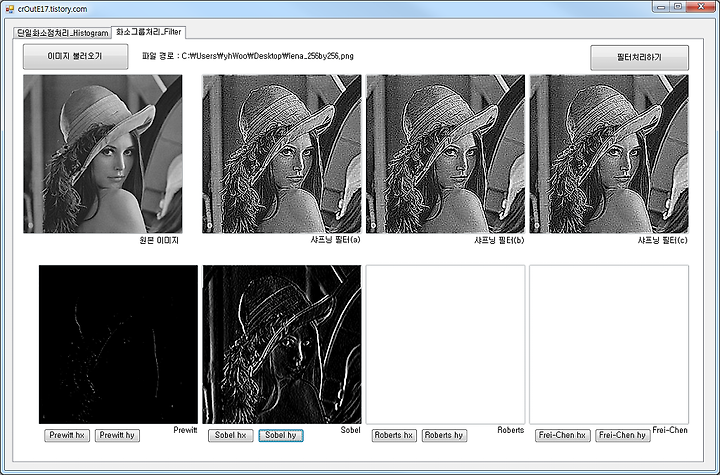Run the Sobel hy filter
The image size is (720, 475).
click(x=281, y=435)
